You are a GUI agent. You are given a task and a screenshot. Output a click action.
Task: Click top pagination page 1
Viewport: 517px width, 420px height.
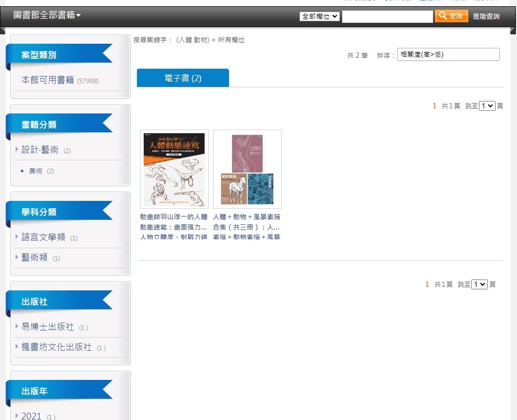(x=434, y=106)
